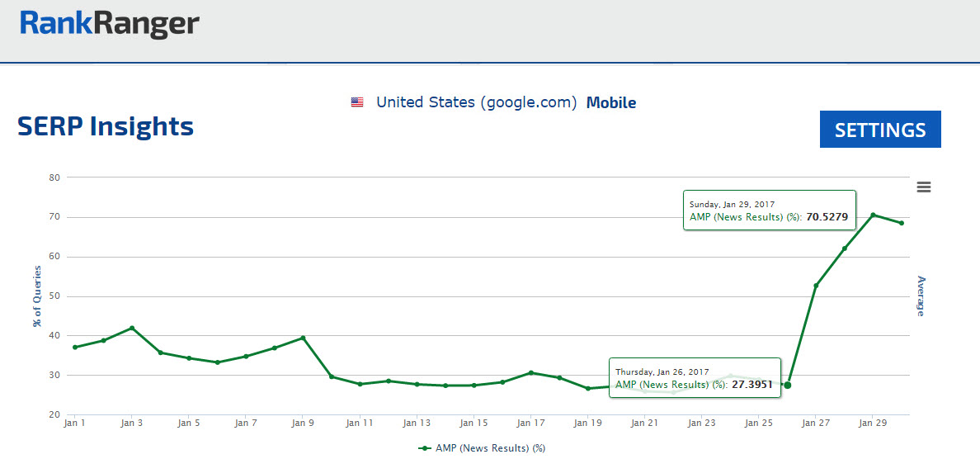Image resolution: width=980 pixels, height=459 pixels.
Task: Click the Jan 3 data point
Action: click(x=132, y=328)
